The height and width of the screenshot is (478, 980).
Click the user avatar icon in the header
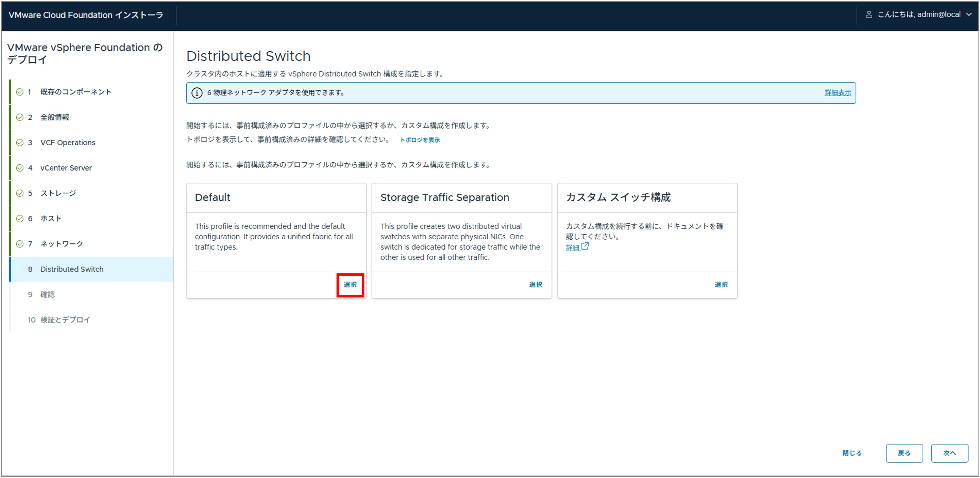click(869, 14)
